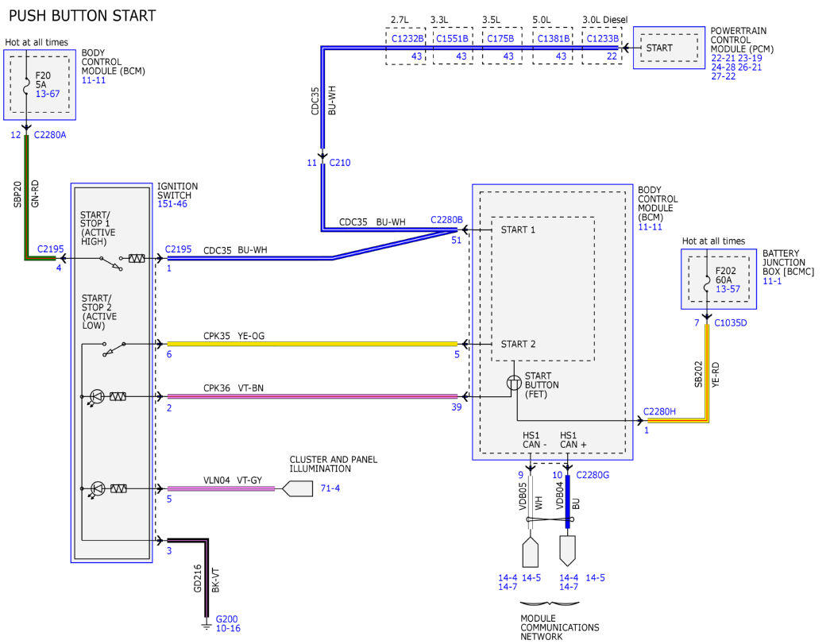
Task: Click the F20 5A fuse symbol
Action: pyautogui.click(x=25, y=87)
